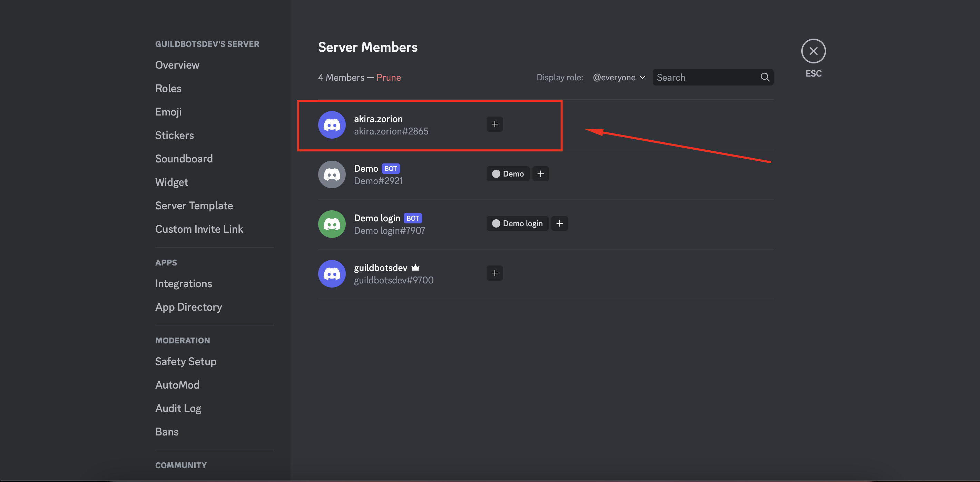The width and height of the screenshot is (980, 482).
Task: Open Roles settings
Action: tap(168, 88)
